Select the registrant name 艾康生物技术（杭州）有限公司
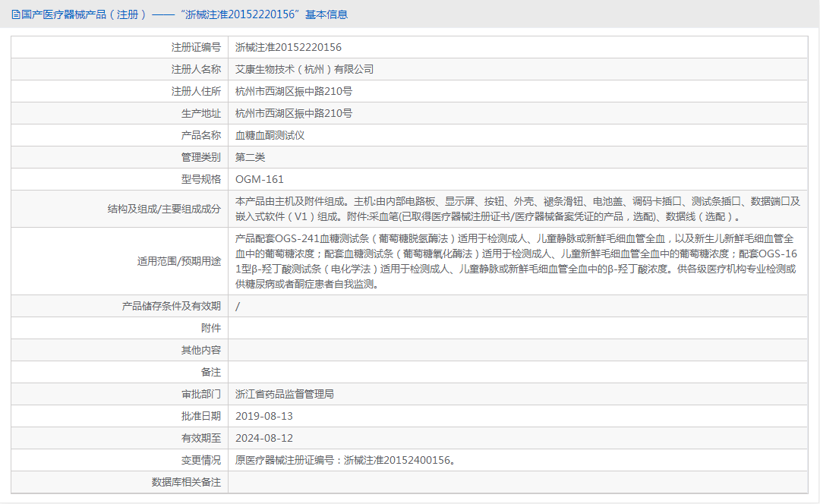Viewport: 820px width, 504px height. point(304,69)
